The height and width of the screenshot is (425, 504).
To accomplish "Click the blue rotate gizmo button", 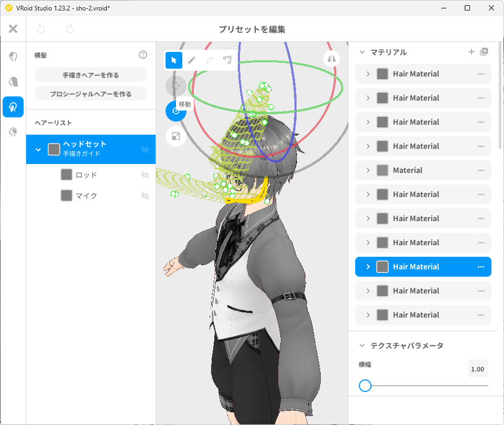I will (175, 112).
